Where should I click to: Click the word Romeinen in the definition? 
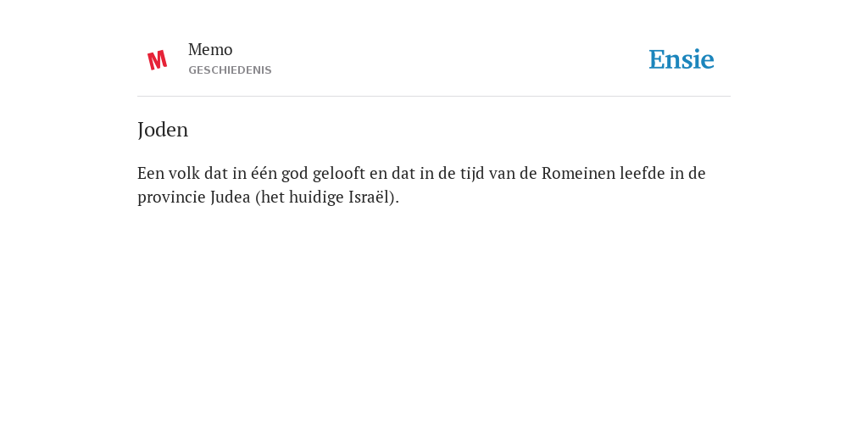tap(578, 173)
